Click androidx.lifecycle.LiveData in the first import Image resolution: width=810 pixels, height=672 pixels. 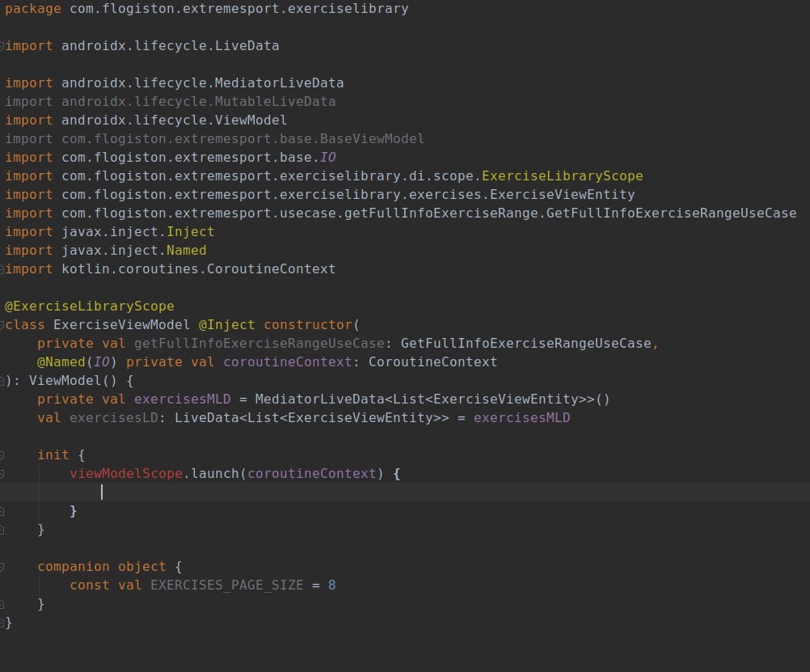(170, 46)
